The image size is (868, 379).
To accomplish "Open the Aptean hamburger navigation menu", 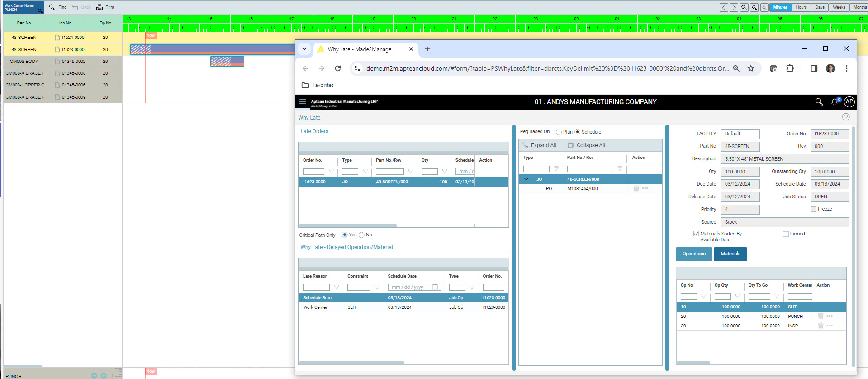I will point(303,101).
